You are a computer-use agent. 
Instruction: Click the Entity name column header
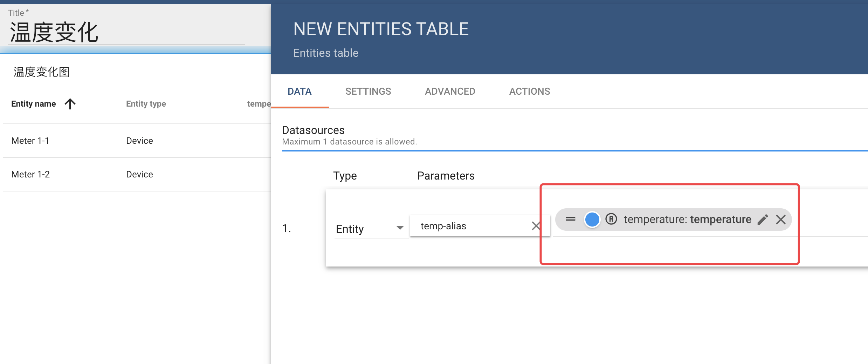coord(34,104)
